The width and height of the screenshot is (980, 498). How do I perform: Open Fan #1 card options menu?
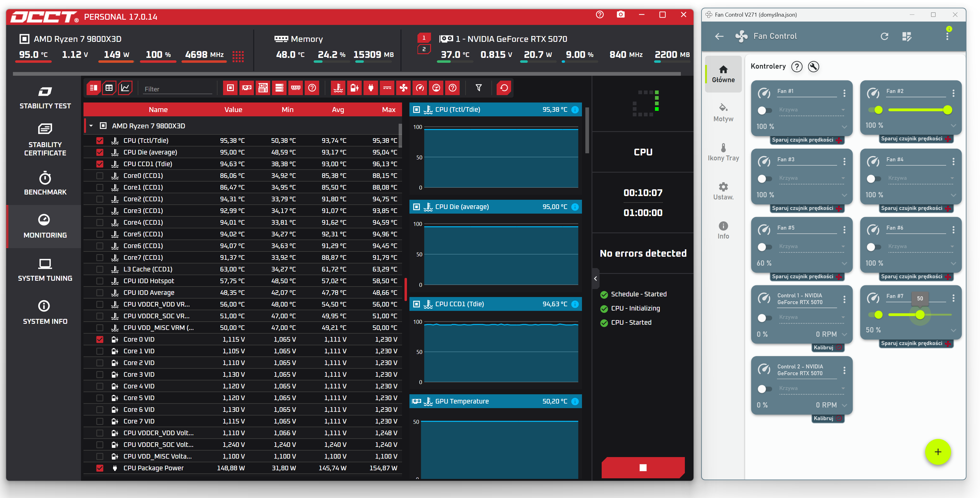pos(844,93)
